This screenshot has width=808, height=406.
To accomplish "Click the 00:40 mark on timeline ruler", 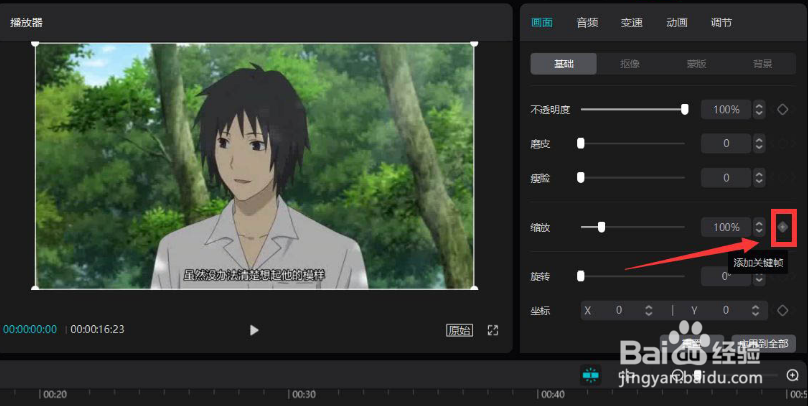I will [552, 395].
